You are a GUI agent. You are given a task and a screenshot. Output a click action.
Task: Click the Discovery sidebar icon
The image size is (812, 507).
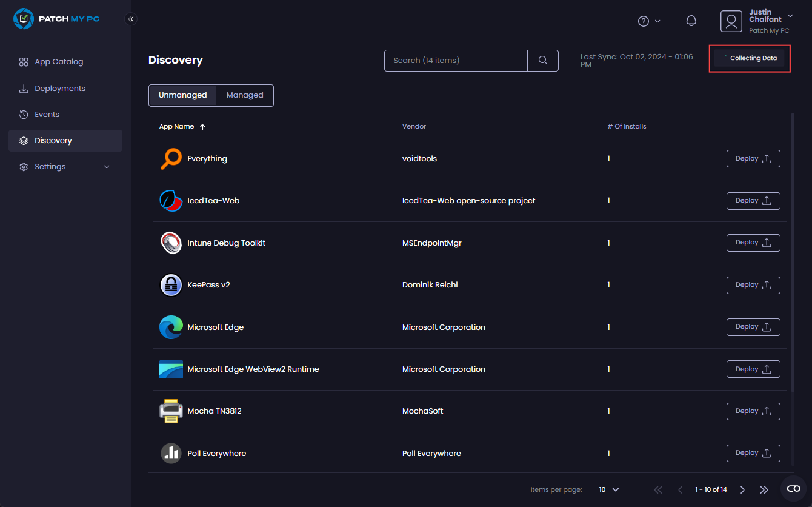click(x=22, y=140)
